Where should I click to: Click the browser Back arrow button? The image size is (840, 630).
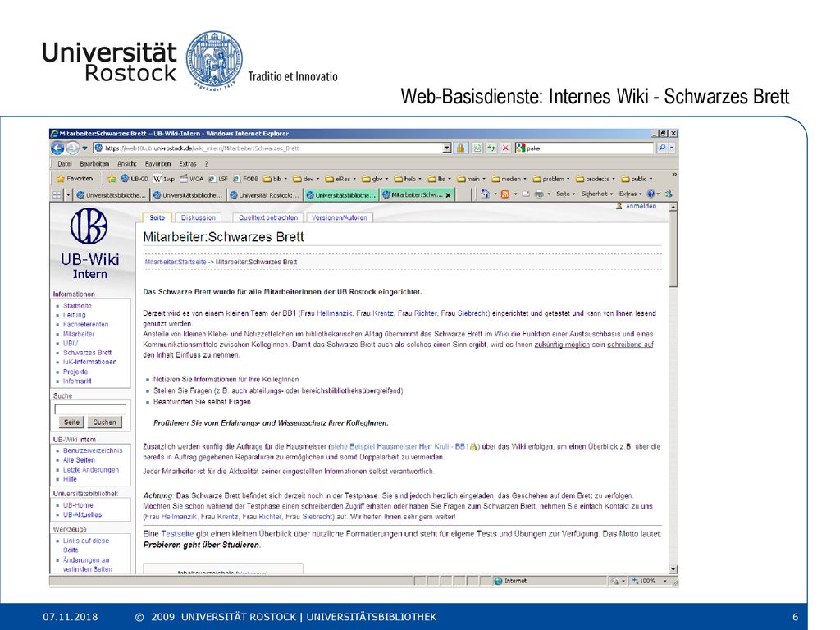pos(57,148)
